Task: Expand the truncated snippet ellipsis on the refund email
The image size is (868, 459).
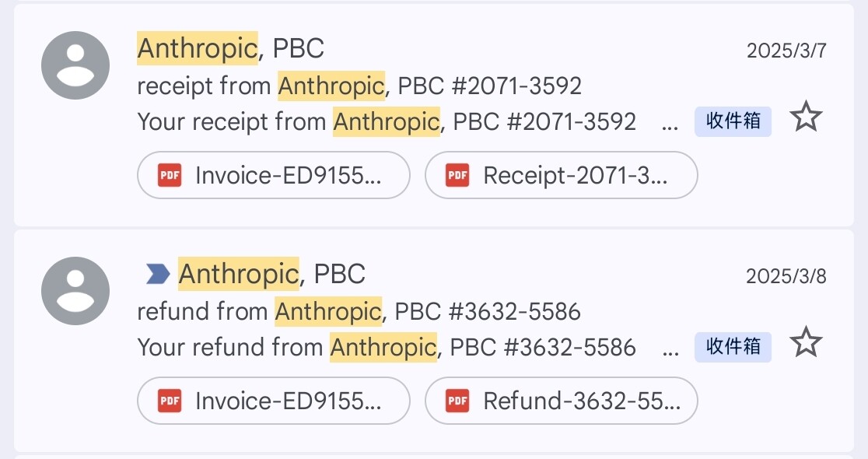Action: (670, 352)
